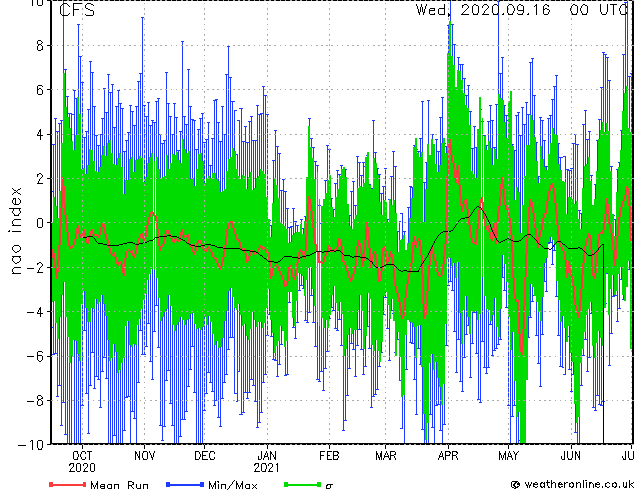The width and height of the screenshot is (634, 490).
Task: Click the y-axis value 0
Action: (x=39, y=223)
